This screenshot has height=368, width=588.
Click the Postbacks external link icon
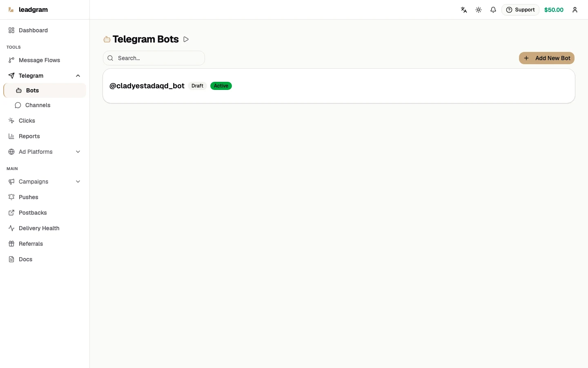click(x=11, y=213)
